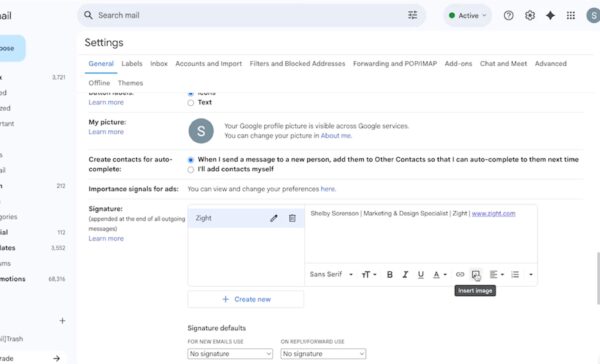Apply bold formatting in signature editor
The image size is (600, 364).
pyautogui.click(x=390, y=274)
